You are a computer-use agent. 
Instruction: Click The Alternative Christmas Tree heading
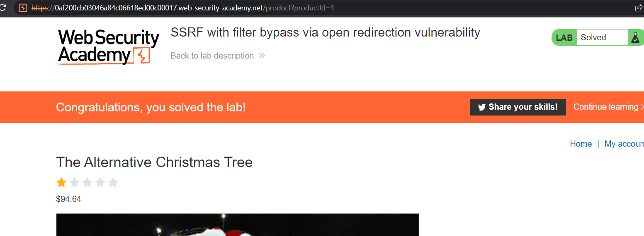(x=154, y=162)
